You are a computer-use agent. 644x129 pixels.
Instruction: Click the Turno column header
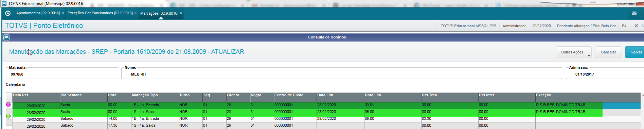tap(191, 97)
